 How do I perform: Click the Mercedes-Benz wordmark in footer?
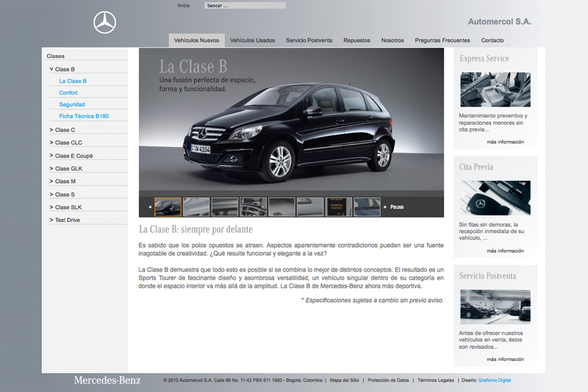coord(107,380)
